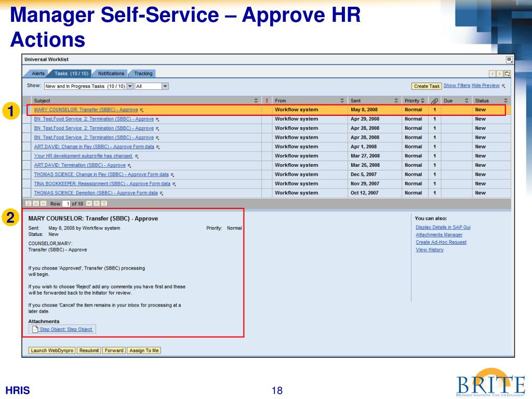Open the menu icon next to Hide Preview
532x399 pixels.
tap(503, 86)
